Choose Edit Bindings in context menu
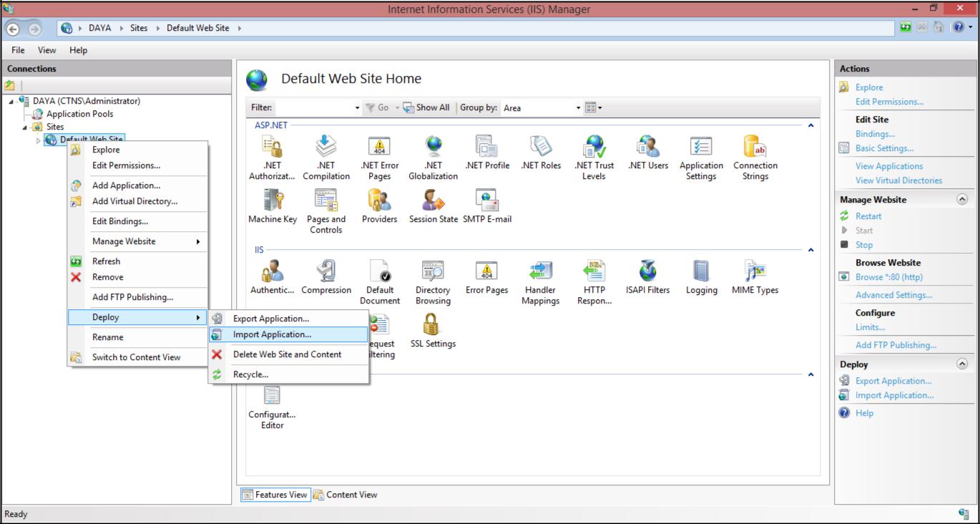Viewport: 980px width, 524px height. 137,221
